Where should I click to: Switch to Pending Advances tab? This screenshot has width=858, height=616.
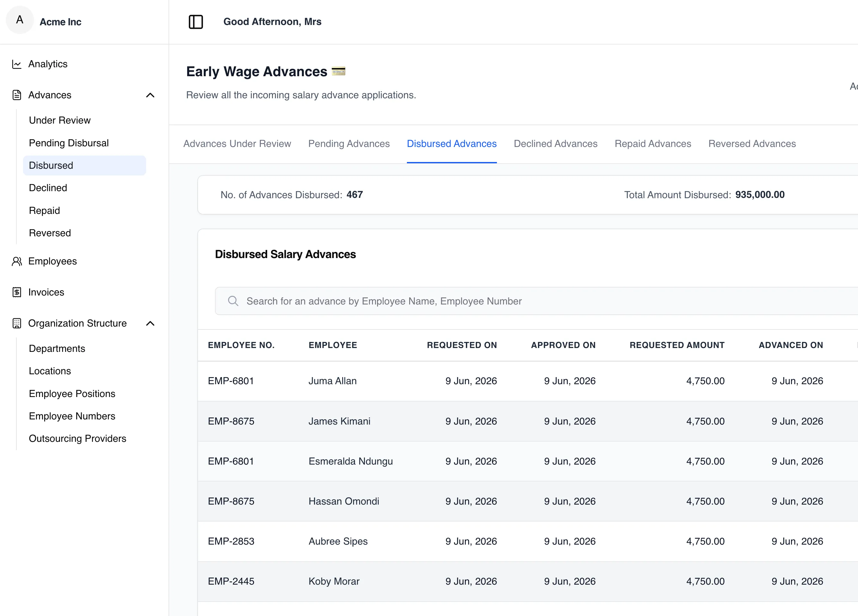(x=349, y=144)
